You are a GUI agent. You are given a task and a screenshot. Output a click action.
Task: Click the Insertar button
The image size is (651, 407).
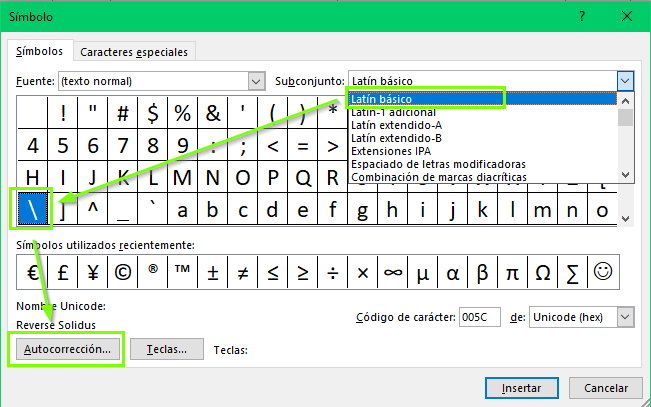pos(521,388)
